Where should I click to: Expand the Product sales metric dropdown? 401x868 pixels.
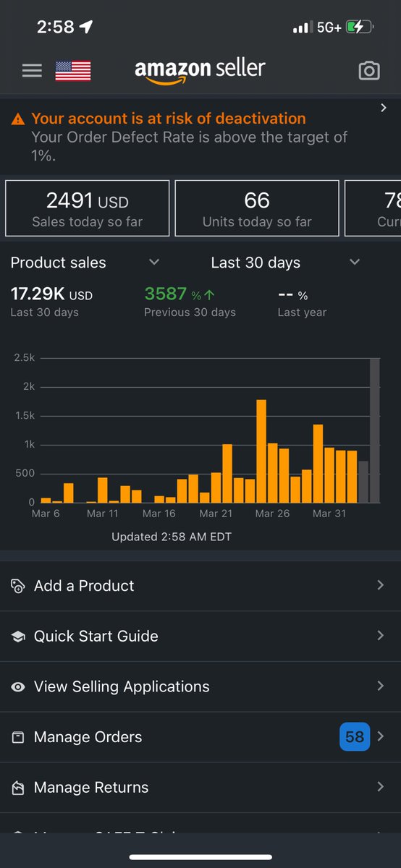[x=153, y=263]
